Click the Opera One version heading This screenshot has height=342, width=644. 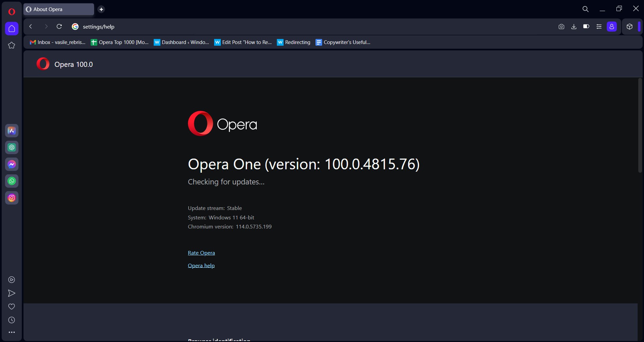point(304,164)
